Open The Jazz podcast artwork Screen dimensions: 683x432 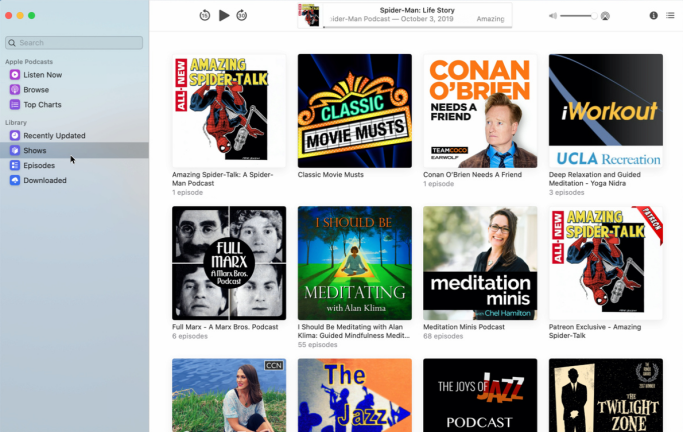click(x=355, y=395)
